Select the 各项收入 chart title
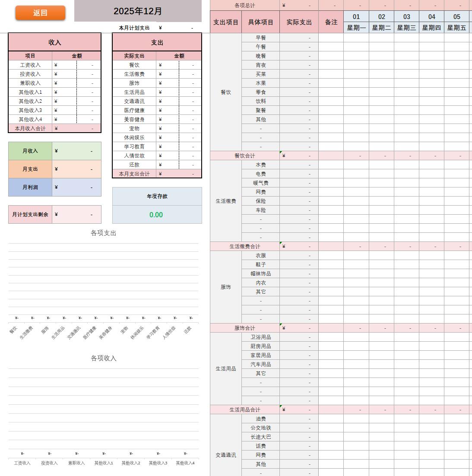The height and width of the screenshot is (476, 472). point(104,358)
